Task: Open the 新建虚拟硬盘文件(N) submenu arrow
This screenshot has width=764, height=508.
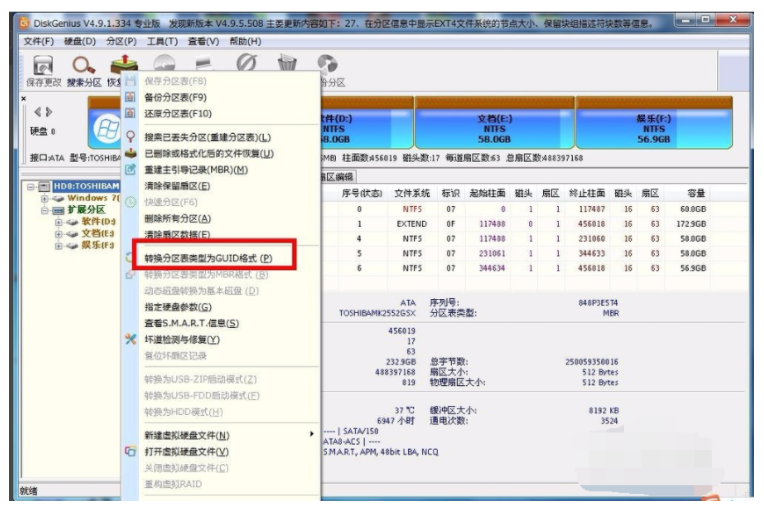Action: [312, 434]
